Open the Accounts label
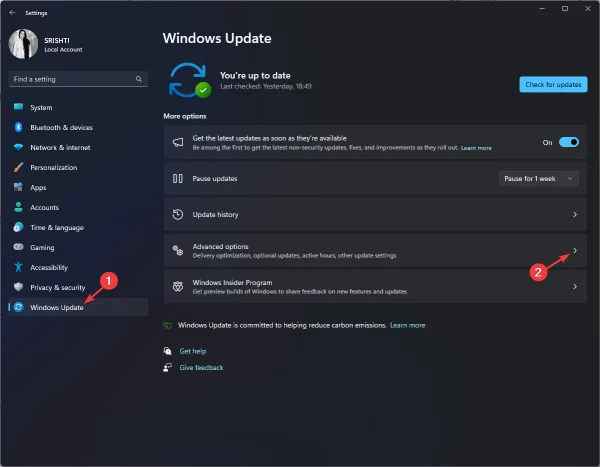This screenshot has width=600, height=467. [x=44, y=207]
